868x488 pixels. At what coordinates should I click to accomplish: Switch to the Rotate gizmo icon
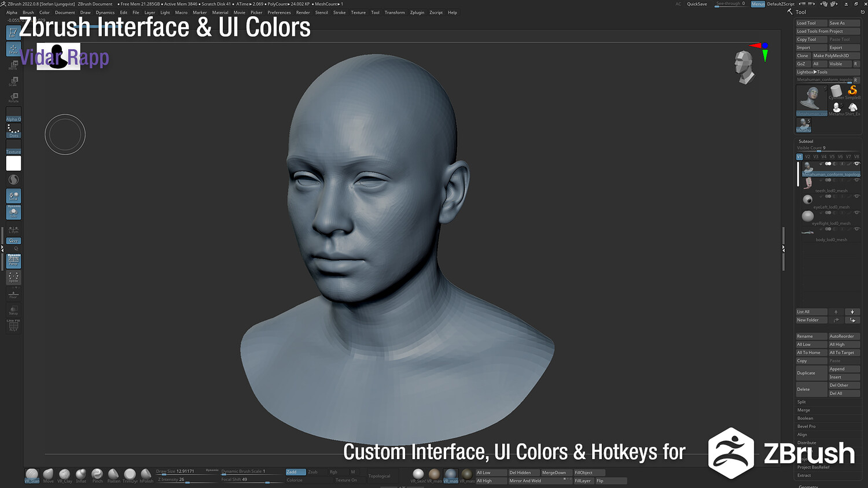coord(13,98)
